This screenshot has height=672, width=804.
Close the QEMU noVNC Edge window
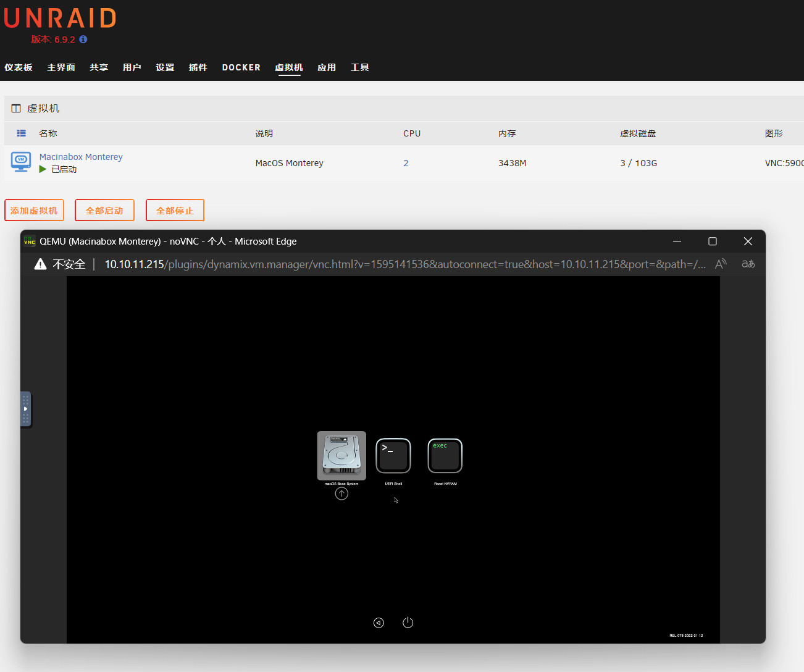click(748, 241)
